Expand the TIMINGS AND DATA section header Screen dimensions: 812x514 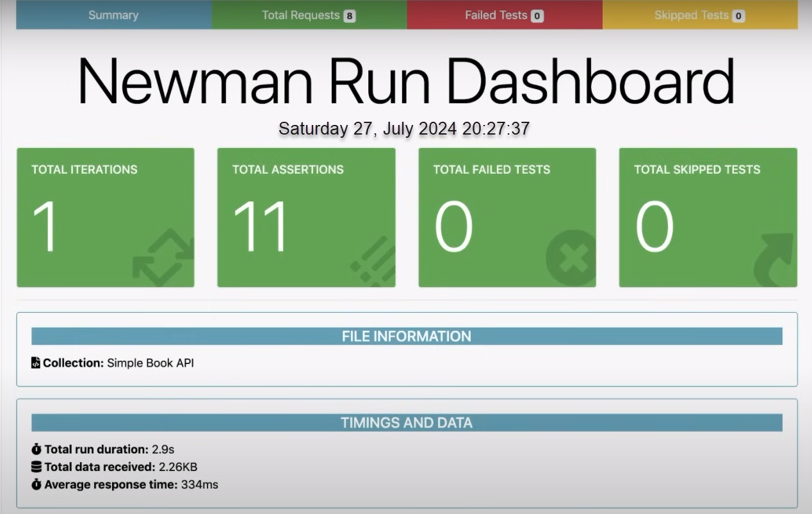click(406, 422)
